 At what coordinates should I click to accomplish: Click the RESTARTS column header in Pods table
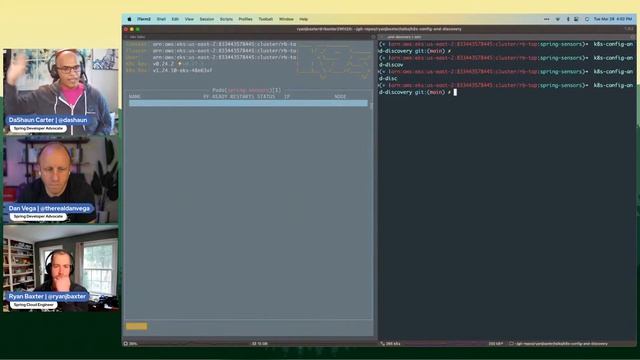tap(242, 97)
